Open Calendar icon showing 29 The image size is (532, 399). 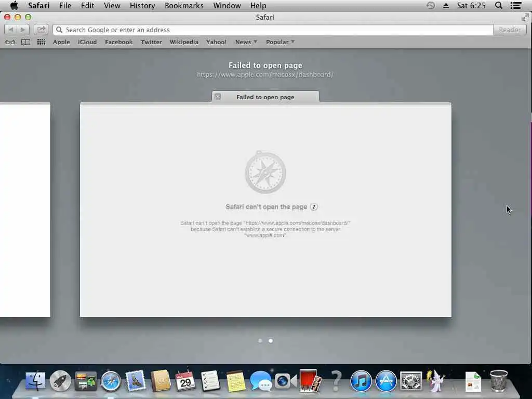coord(185,380)
